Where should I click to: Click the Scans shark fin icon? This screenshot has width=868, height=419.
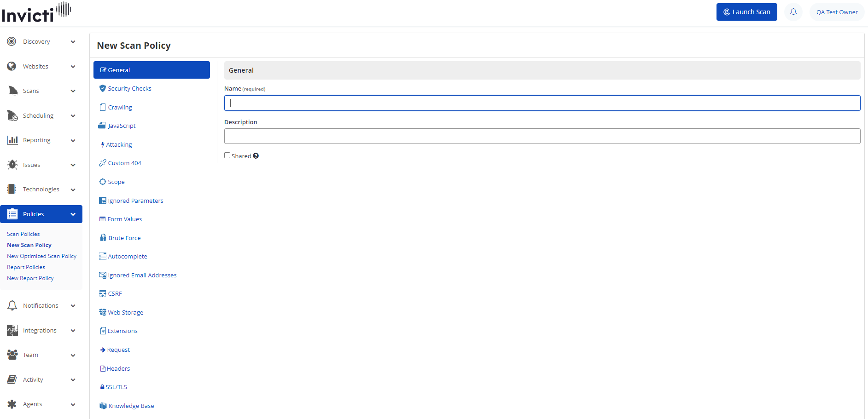click(12, 91)
